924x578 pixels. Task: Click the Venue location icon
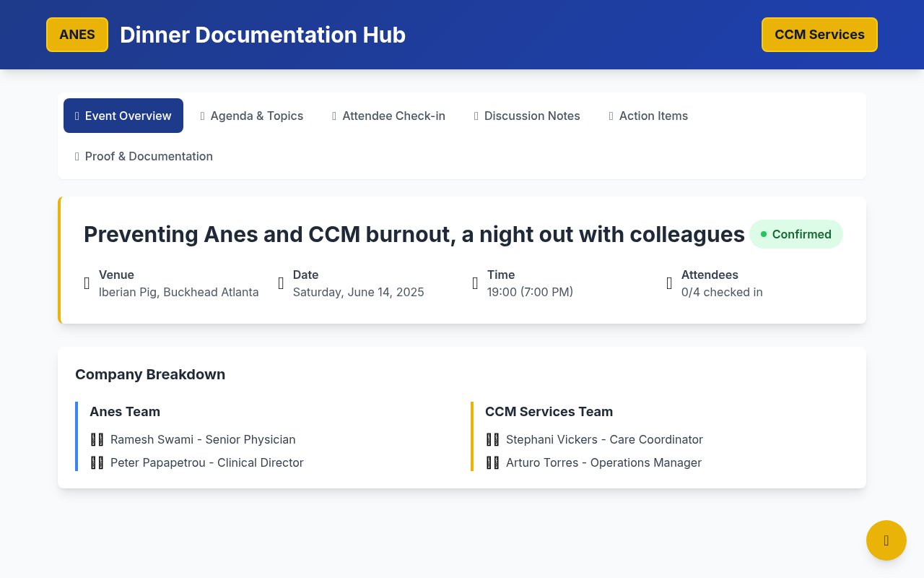coord(87,283)
